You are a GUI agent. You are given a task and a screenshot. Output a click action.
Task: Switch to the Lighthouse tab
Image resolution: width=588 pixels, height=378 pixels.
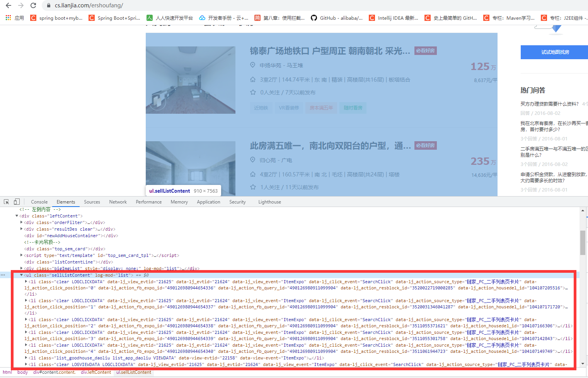coord(270,202)
